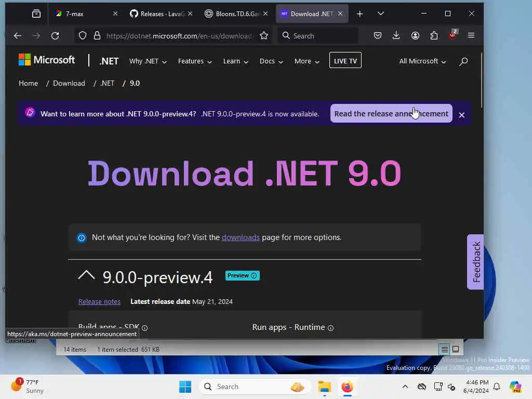Click the padlock site security icon
The width and height of the screenshot is (532, 399).
coord(97,36)
